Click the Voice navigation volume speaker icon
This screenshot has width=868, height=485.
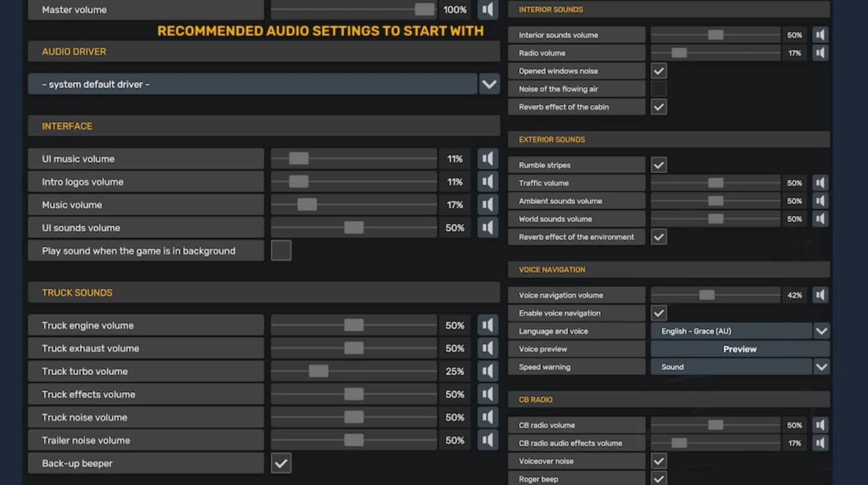point(820,295)
